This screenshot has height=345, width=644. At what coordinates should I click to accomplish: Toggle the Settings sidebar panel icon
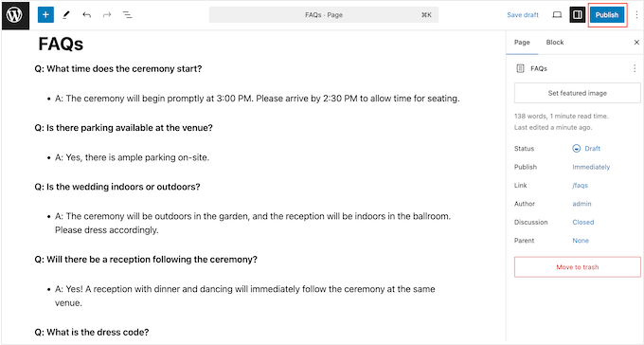577,15
